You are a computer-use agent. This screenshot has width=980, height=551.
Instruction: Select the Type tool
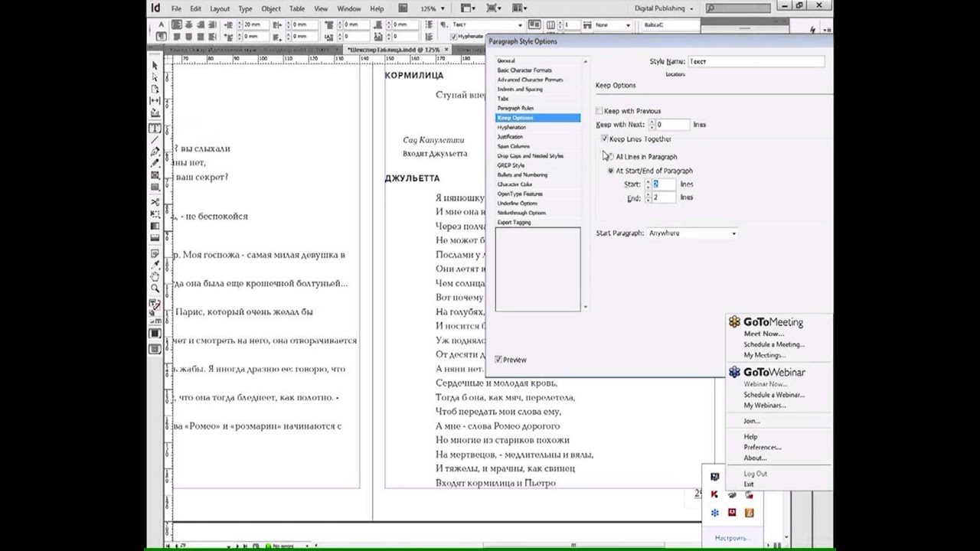pyautogui.click(x=155, y=129)
